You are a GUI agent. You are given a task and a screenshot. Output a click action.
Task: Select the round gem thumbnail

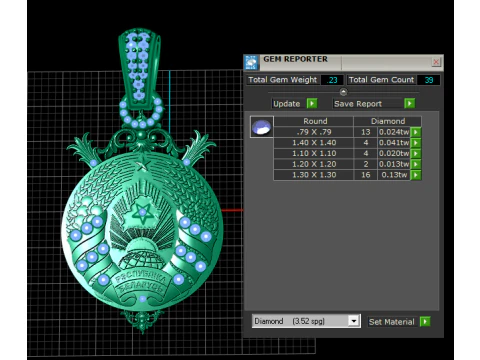click(262, 127)
